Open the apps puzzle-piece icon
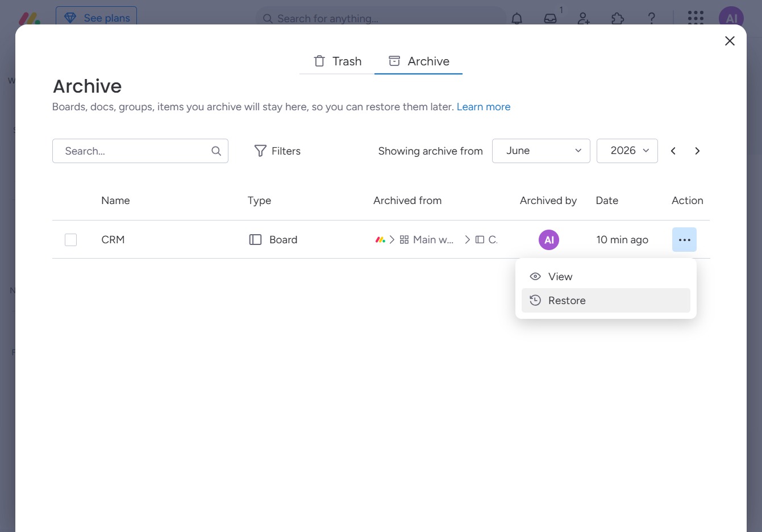The image size is (762, 532). pyautogui.click(x=618, y=18)
